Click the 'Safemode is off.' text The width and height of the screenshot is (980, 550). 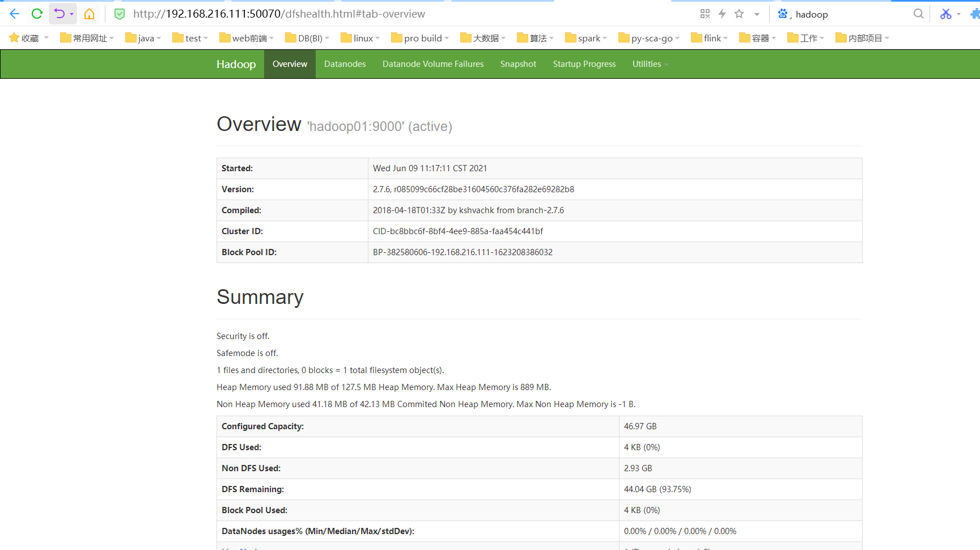click(x=247, y=353)
